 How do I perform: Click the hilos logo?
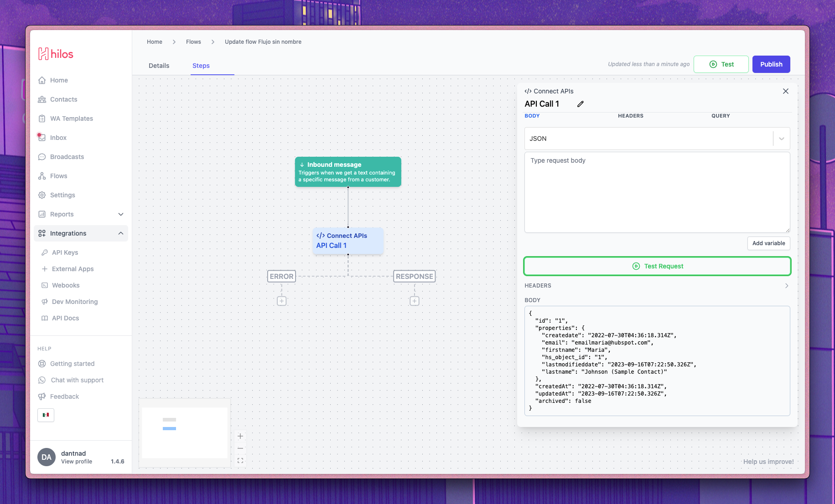(x=56, y=54)
